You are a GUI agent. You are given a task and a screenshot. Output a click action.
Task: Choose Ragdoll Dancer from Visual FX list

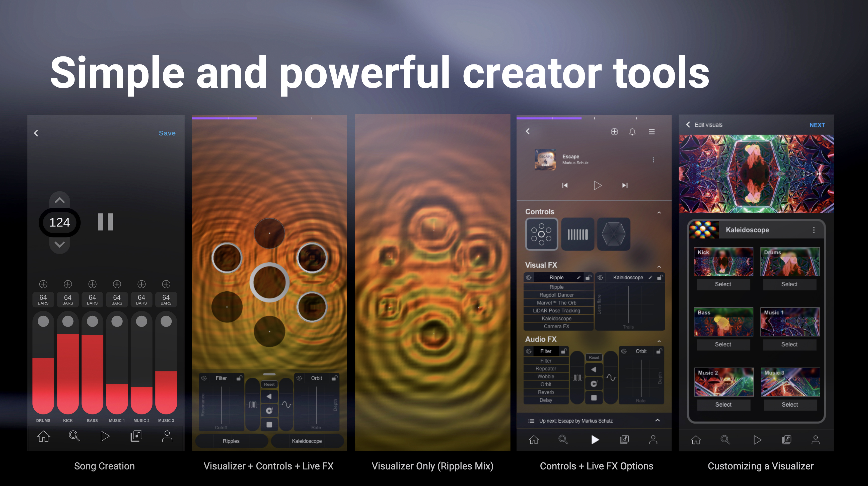pos(556,295)
